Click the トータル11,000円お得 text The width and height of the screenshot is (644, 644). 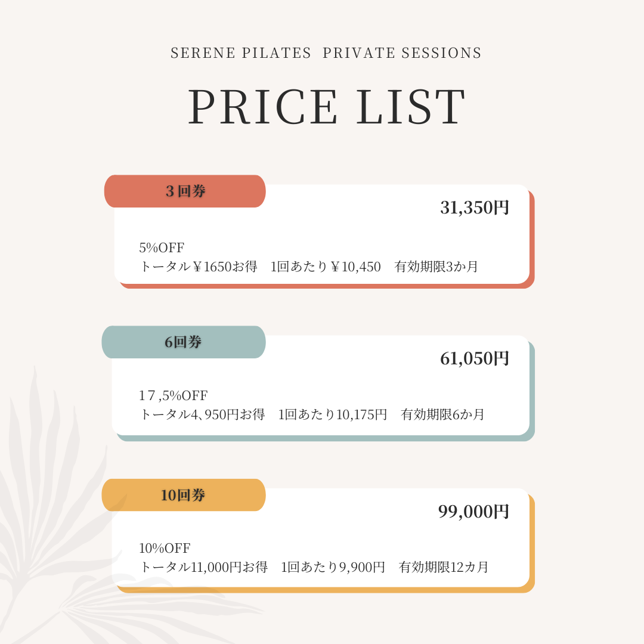click(203, 567)
